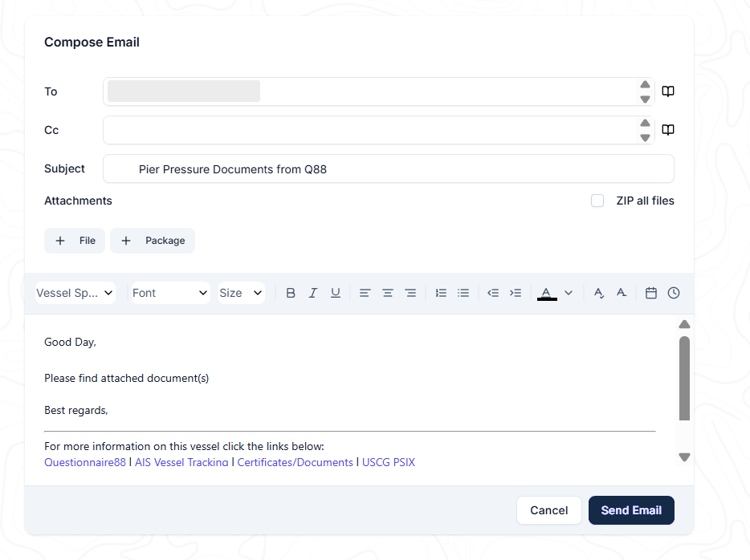Insert a bulleted list
The image size is (750, 560).
pyautogui.click(x=463, y=293)
